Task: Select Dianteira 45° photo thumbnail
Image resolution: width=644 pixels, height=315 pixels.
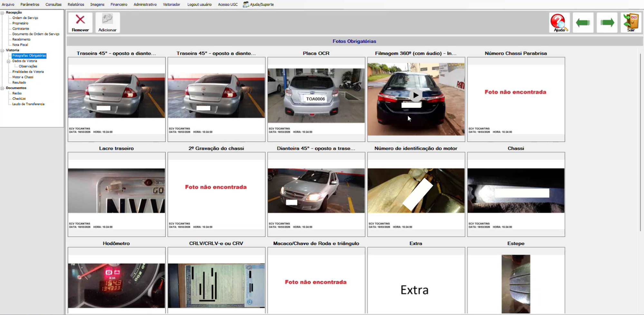Action: (316, 194)
